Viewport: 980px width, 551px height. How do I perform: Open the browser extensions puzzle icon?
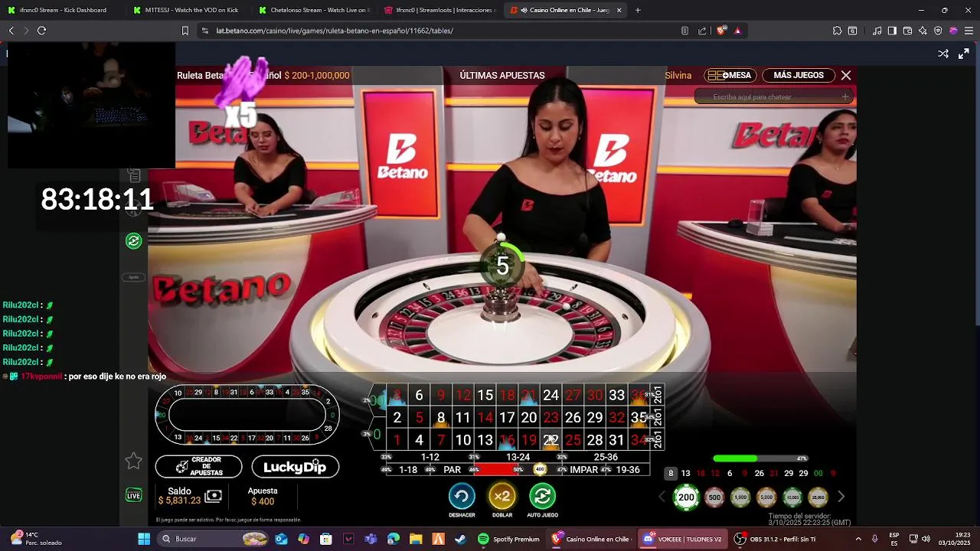click(837, 31)
